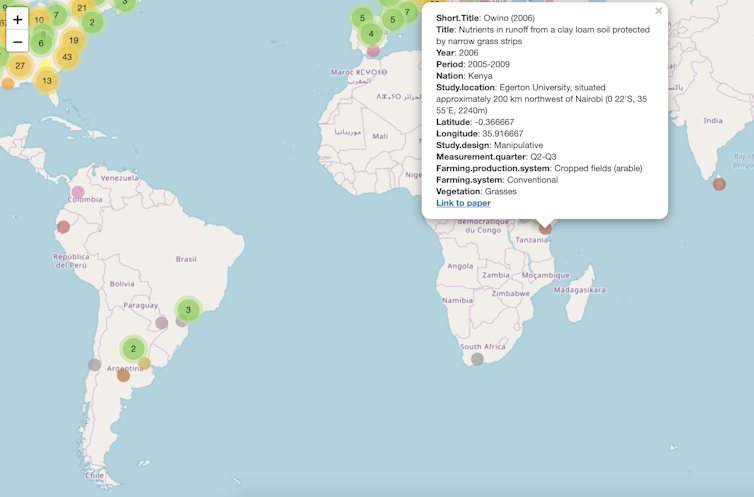Image resolution: width=754 pixels, height=497 pixels.
Task: Close the Owino (2006) popup
Action: pyautogui.click(x=658, y=12)
